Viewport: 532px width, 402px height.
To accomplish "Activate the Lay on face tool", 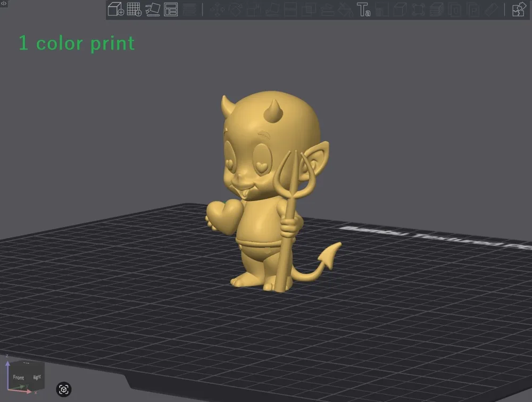I will pos(272,9).
